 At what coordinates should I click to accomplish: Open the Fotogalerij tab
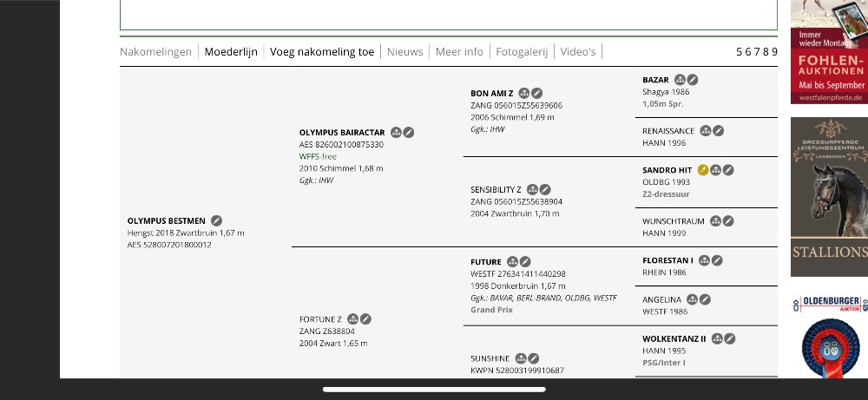pyautogui.click(x=522, y=52)
